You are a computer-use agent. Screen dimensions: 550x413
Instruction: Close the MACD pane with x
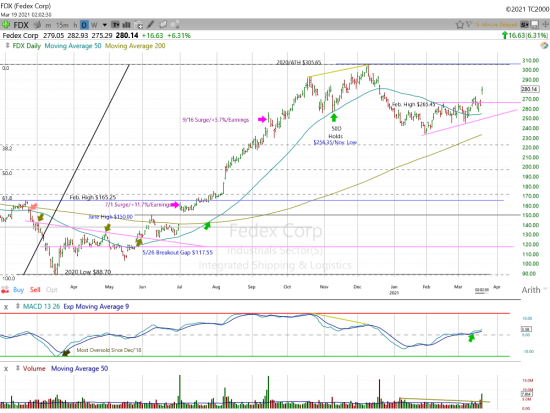(6, 307)
